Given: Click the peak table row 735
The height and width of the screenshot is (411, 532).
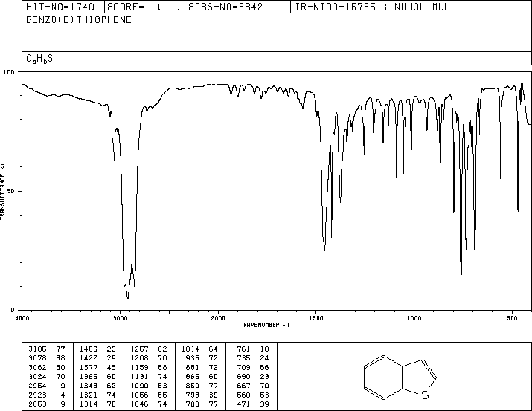Looking at the screenshot, I should click(253, 358).
